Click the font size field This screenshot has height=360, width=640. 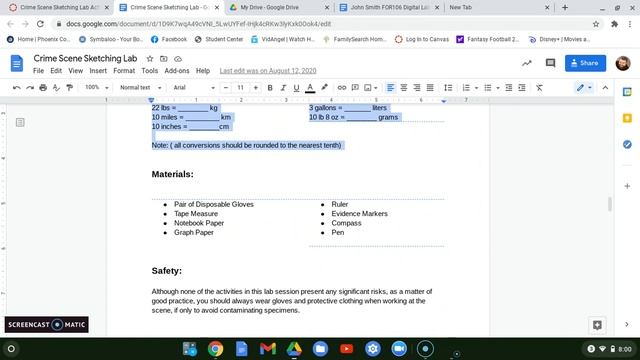pyautogui.click(x=241, y=88)
